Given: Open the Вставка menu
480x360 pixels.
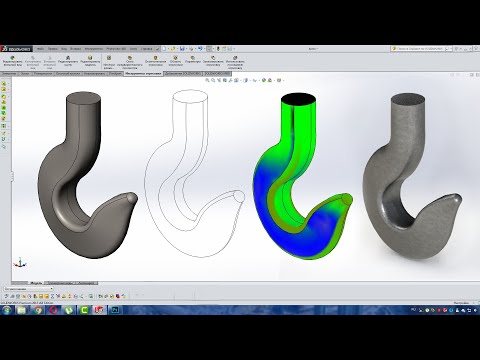Looking at the screenshot, I should coord(76,49).
